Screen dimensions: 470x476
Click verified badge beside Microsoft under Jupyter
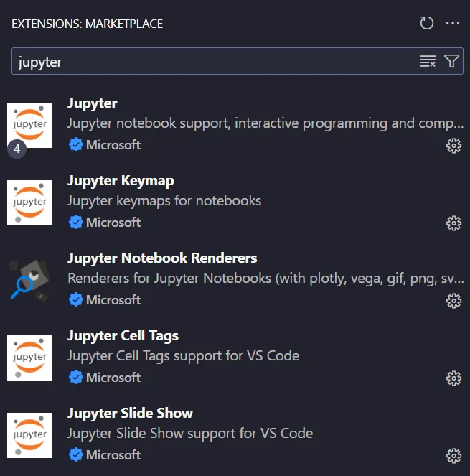[x=76, y=144]
